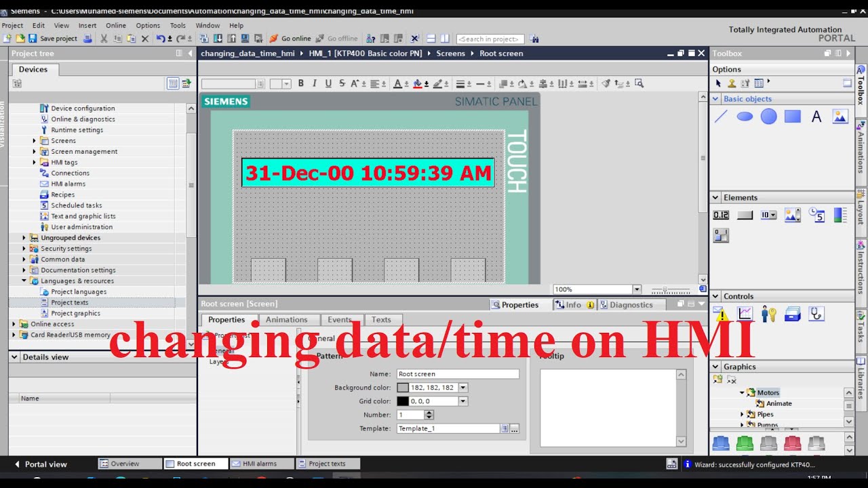This screenshot has width=868, height=488.
Task: Click the Search in project field
Action: pos(490,39)
